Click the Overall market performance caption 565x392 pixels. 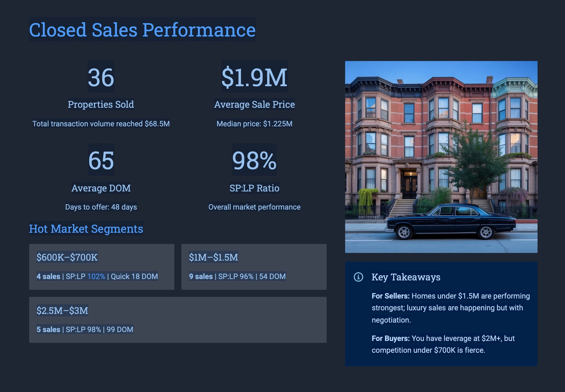click(254, 207)
